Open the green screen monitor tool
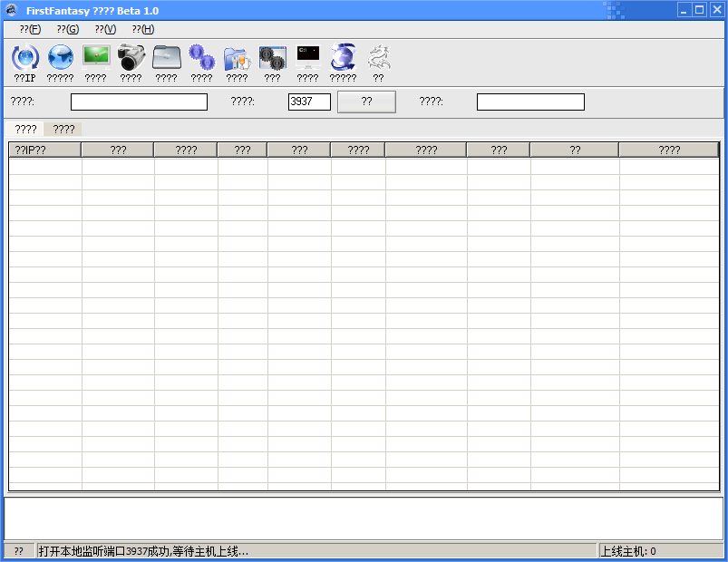Screen dimensions: 728x562 tap(96, 58)
